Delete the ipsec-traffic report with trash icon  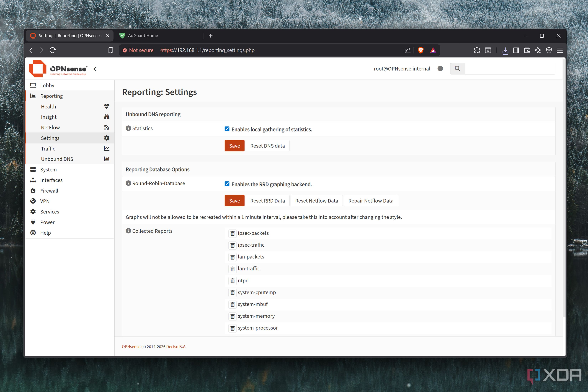pos(232,245)
